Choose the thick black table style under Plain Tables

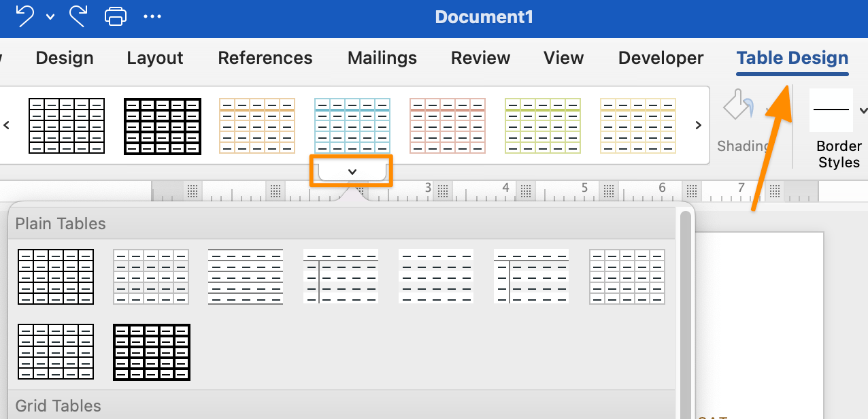coord(152,352)
